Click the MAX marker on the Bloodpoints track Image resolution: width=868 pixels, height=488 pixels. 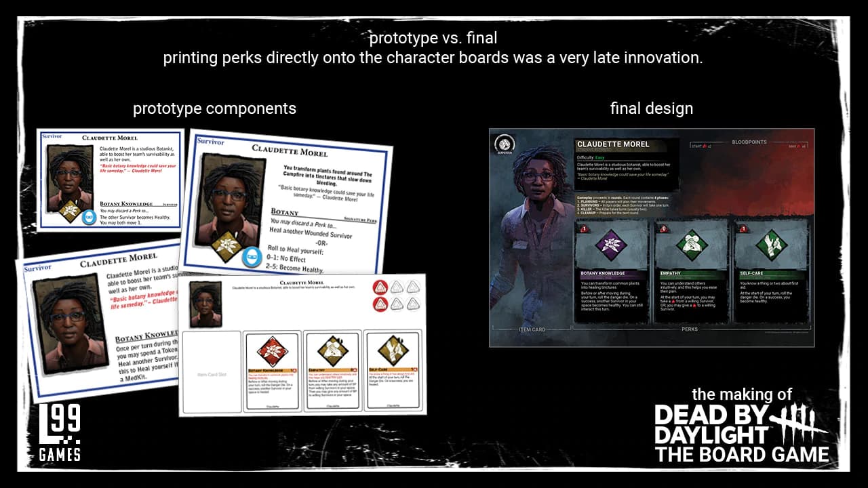(797, 145)
